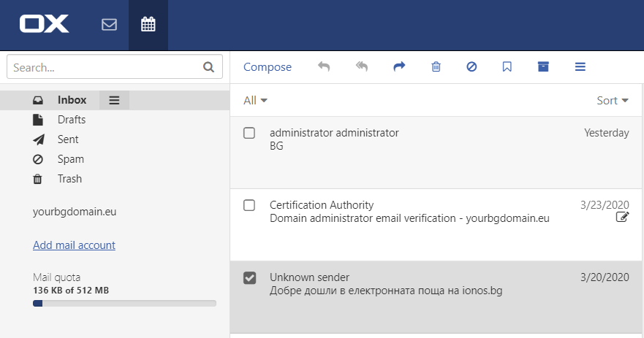
Task: Open the Trash folder
Action: (69, 179)
